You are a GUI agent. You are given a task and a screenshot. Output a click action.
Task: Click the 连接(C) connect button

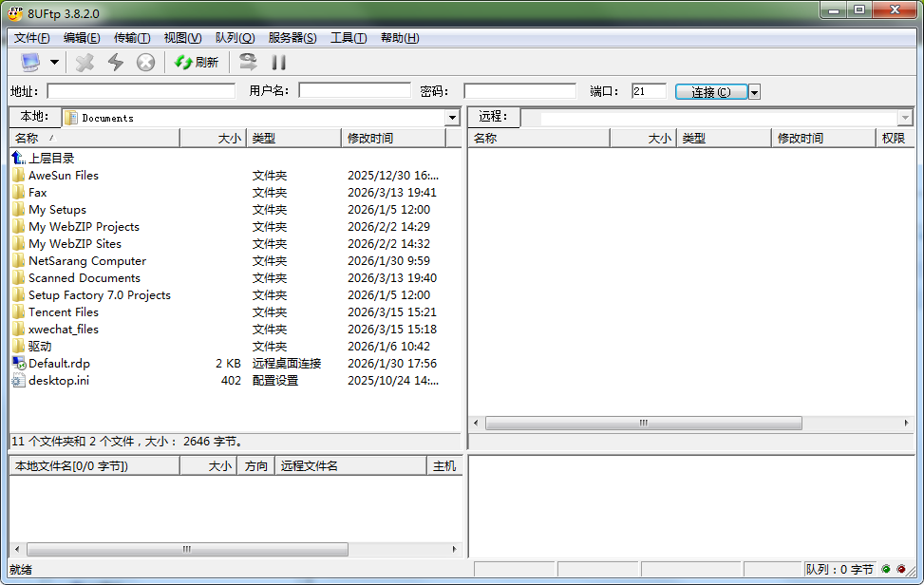710,92
